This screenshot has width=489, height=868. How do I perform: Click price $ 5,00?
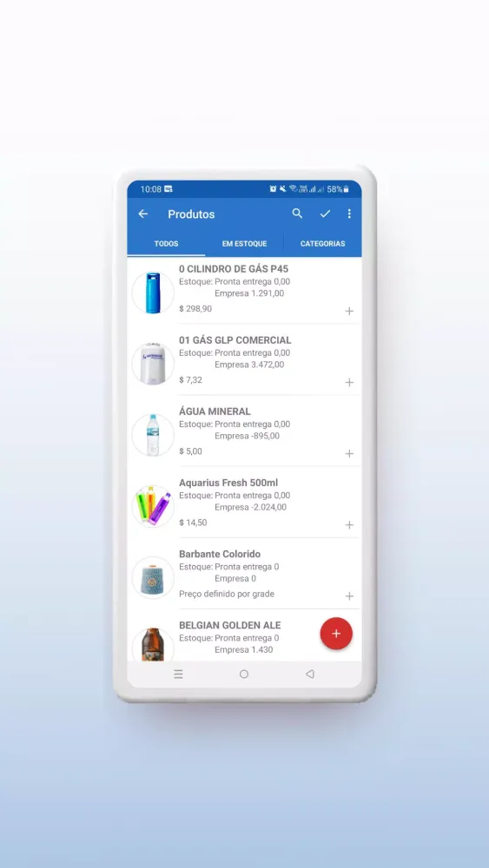pyautogui.click(x=191, y=451)
